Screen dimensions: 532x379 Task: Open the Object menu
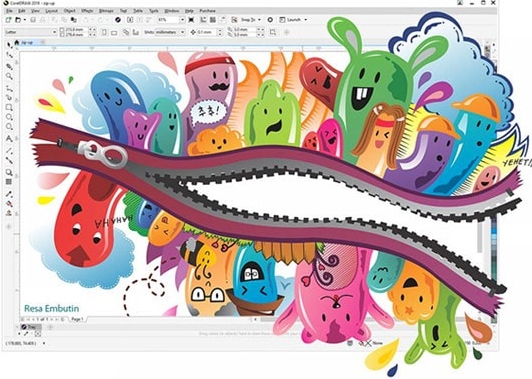(x=69, y=11)
